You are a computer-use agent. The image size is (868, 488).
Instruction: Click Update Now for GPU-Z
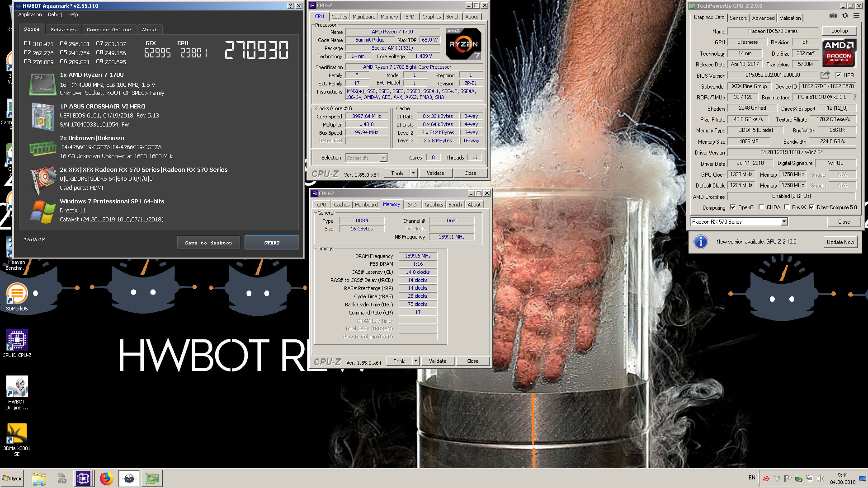[x=840, y=242]
